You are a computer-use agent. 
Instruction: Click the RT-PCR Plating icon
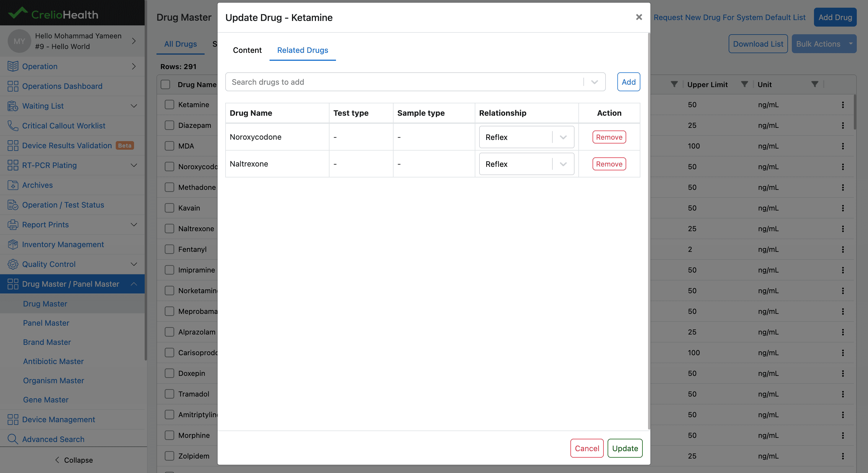[13, 165]
